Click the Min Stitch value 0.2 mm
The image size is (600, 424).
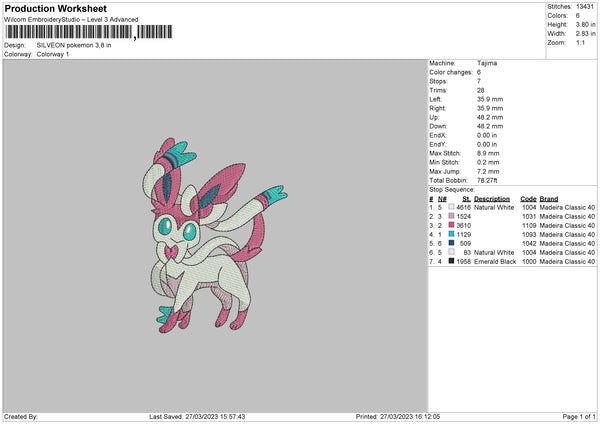[x=488, y=162]
